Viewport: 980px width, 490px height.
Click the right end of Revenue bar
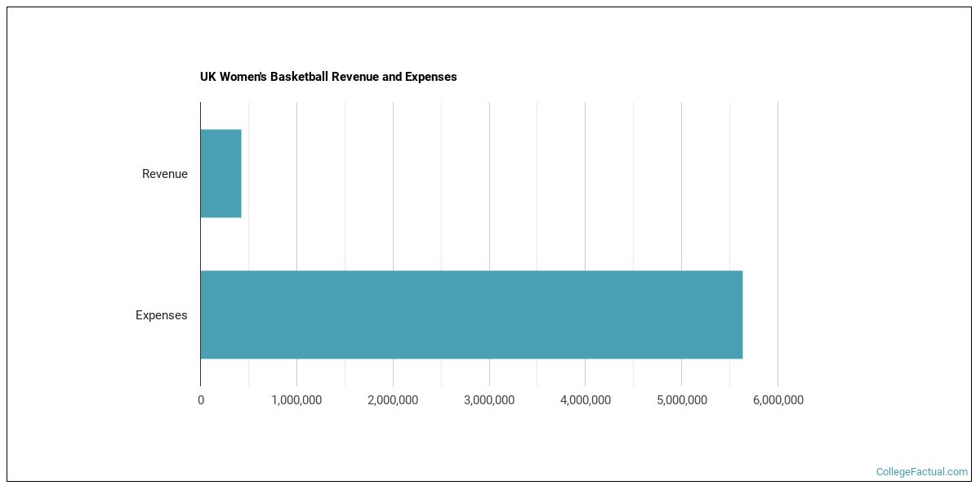pyautogui.click(x=238, y=174)
